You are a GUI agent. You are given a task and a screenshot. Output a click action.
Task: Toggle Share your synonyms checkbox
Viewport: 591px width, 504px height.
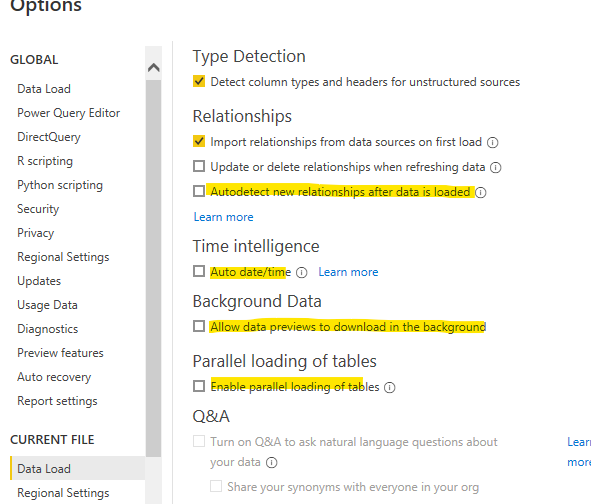[216, 486]
